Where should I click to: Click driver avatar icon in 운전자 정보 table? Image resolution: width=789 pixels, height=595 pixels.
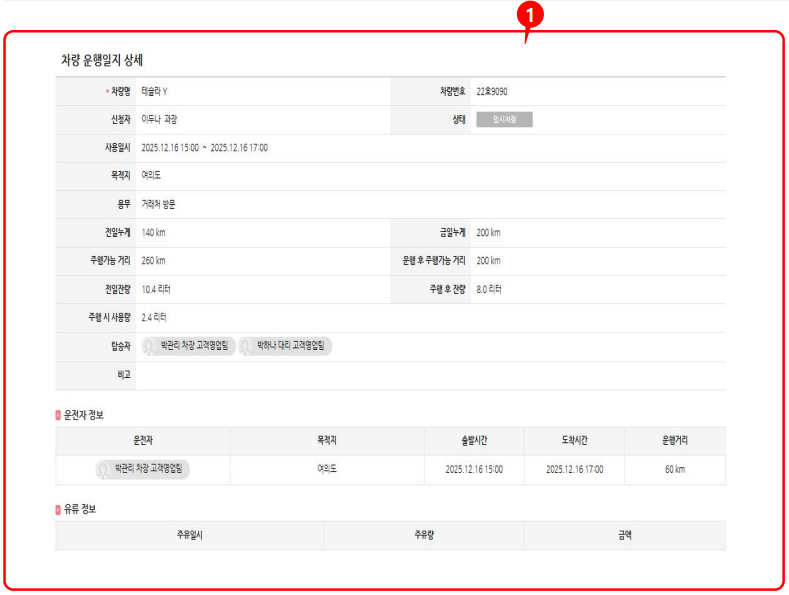point(104,469)
